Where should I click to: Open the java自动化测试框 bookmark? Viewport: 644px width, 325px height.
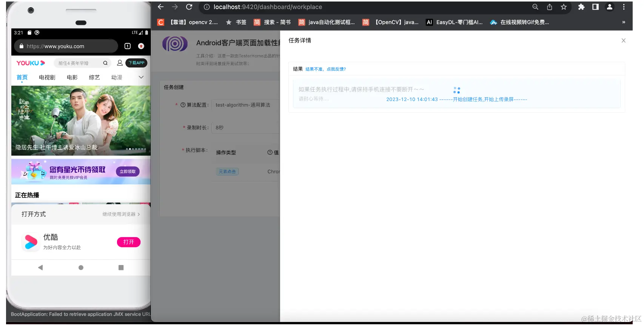327,22
